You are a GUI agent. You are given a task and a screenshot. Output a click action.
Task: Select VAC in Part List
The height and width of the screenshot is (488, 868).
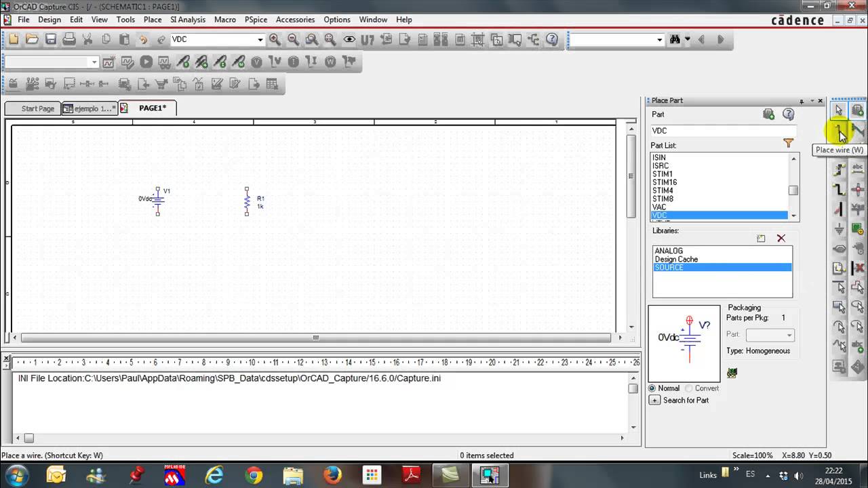point(659,207)
